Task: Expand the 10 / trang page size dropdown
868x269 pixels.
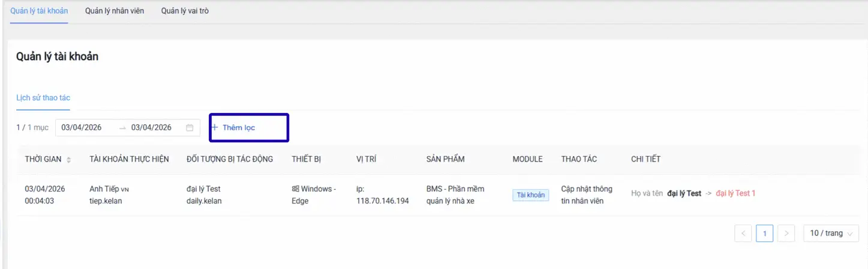Action: coord(831,234)
